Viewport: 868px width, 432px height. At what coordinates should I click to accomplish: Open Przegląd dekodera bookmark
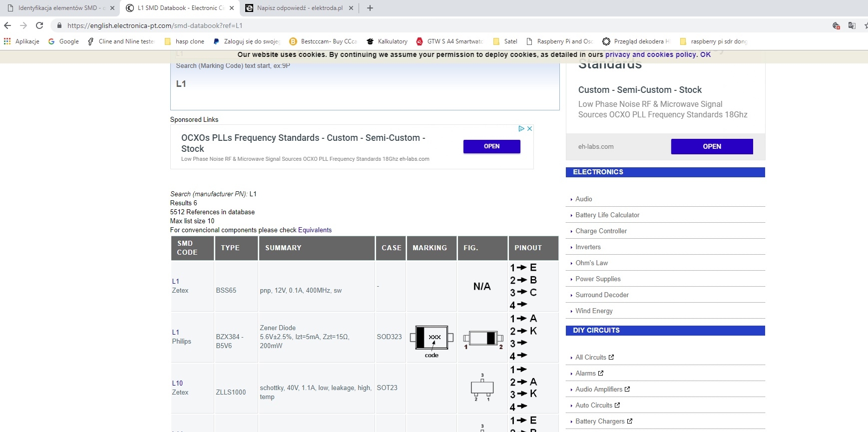(636, 41)
